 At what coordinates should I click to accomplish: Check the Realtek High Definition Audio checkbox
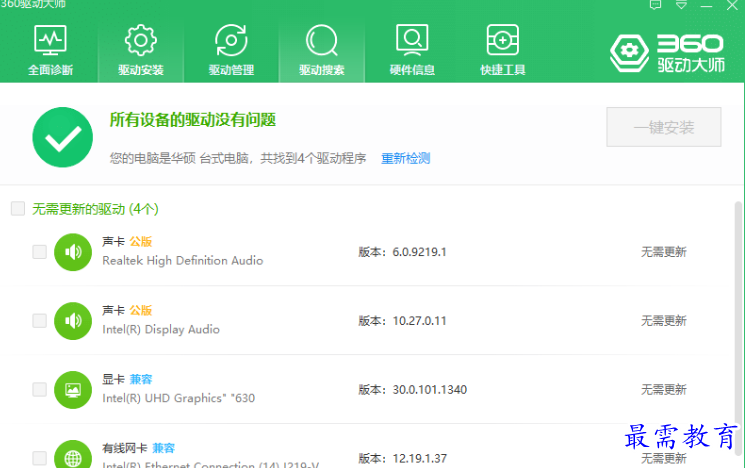click(39, 252)
